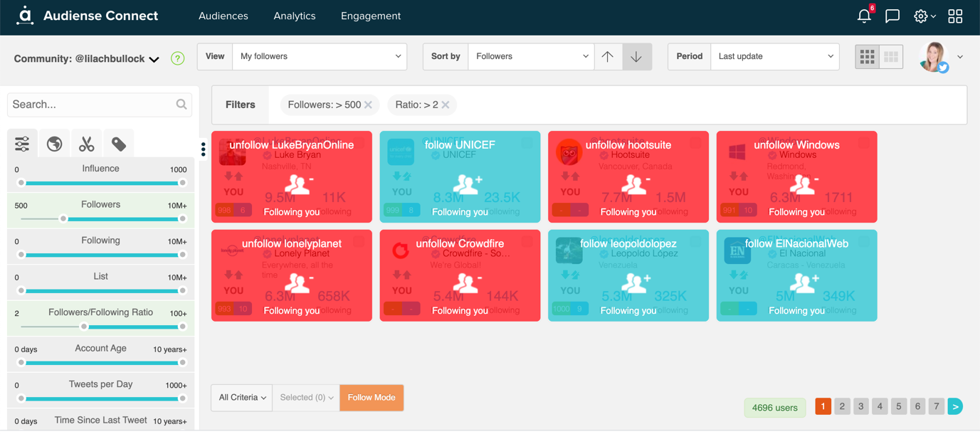
Task: Open the green help question mark
Action: tap(178, 58)
